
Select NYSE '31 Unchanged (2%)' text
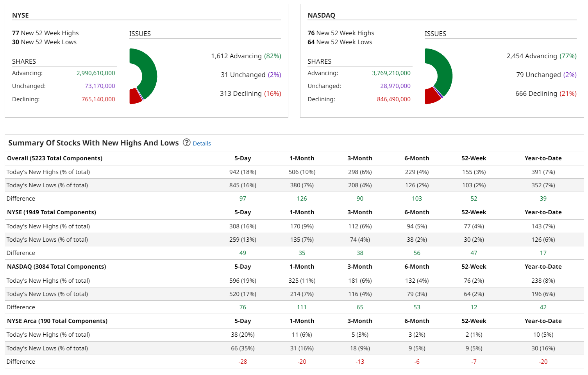click(251, 75)
